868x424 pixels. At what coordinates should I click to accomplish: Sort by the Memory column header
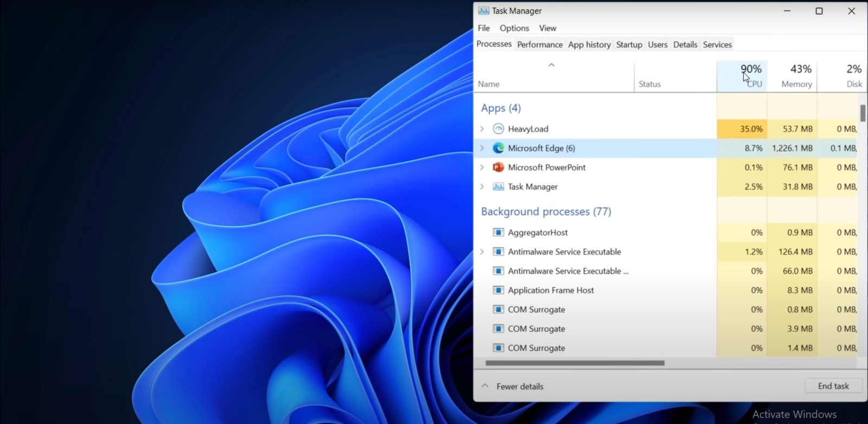point(792,76)
